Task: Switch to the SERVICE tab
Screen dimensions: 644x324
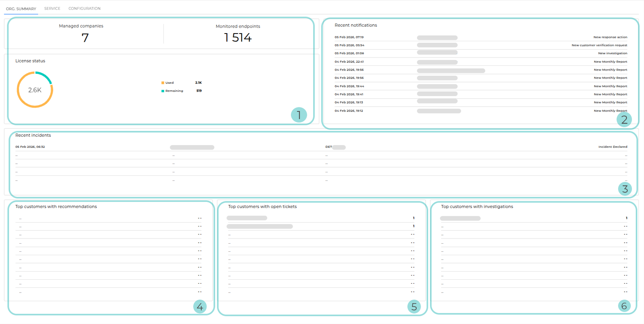Action: (x=52, y=8)
